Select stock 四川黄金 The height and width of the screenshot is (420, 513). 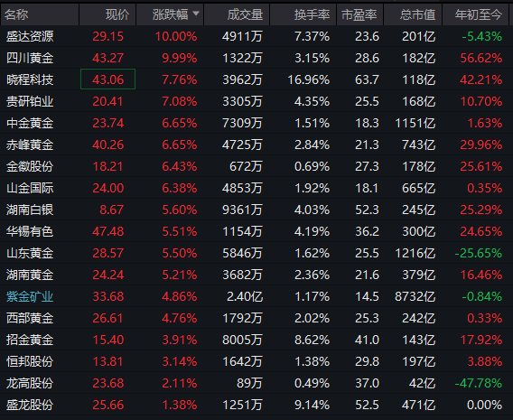(x=30, y=58)
